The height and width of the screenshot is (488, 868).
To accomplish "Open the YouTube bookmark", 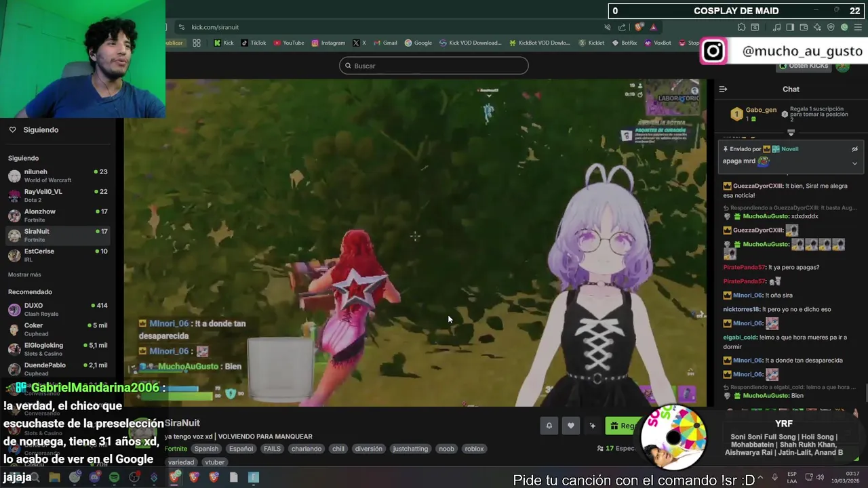I will 289,43.
